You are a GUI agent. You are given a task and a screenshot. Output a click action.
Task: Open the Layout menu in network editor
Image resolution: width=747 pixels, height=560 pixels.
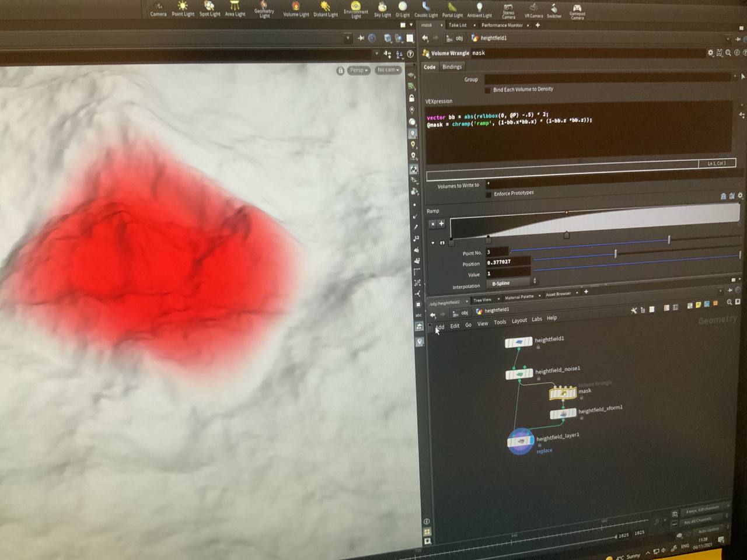(x=519, y=320)
